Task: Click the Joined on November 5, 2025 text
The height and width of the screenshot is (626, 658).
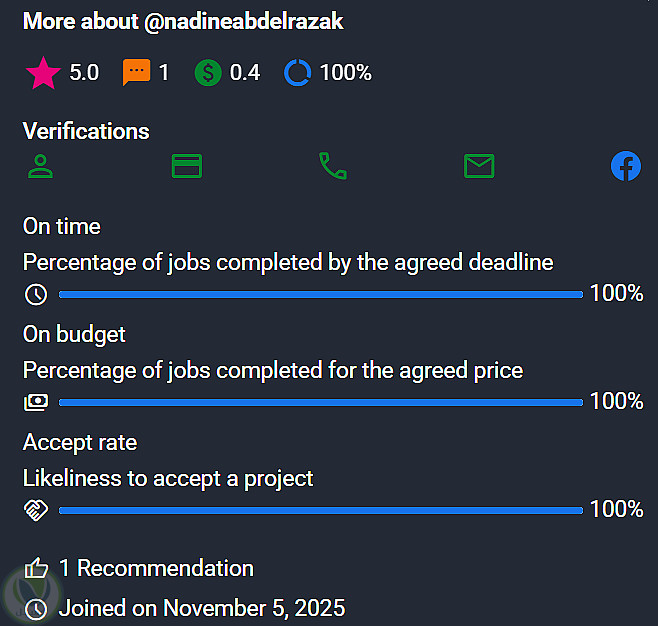Action: click(x=202, y=608)
